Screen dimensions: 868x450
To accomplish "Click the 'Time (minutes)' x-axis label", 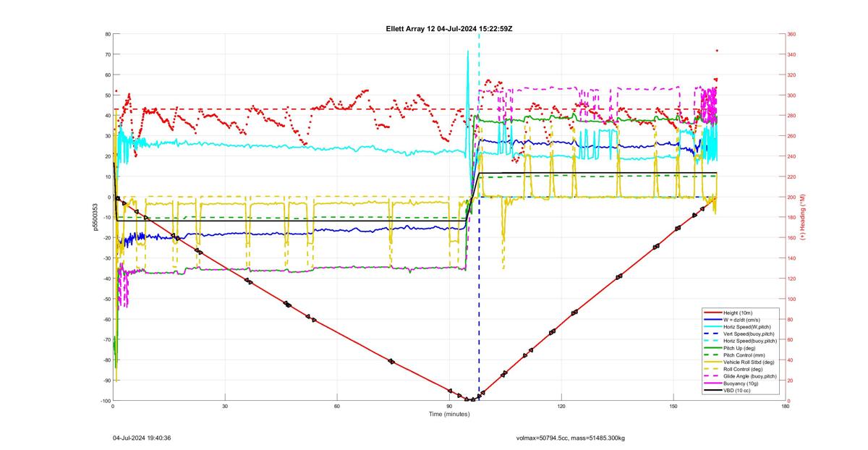I will 449,414.
